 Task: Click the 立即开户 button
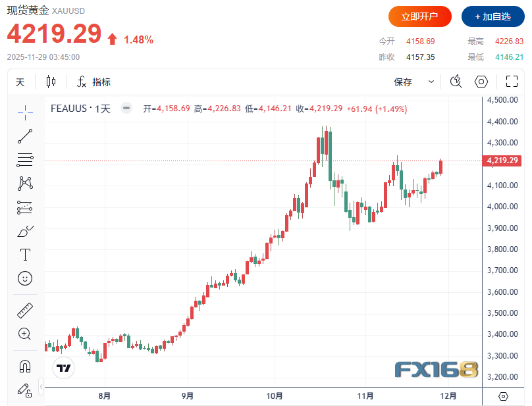pyautogui.click(x=419, y=16)
